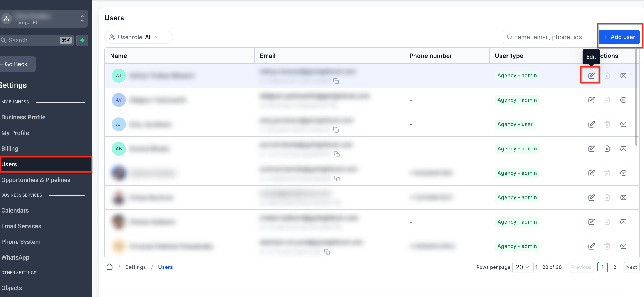Click the sidebar Search field

(x=37, y=40)
